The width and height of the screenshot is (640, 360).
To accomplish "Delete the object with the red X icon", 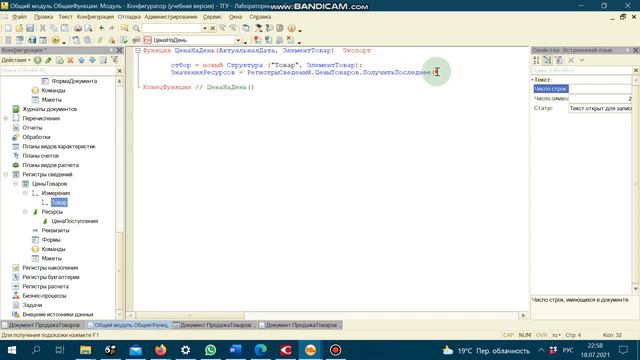I will 70,60.
